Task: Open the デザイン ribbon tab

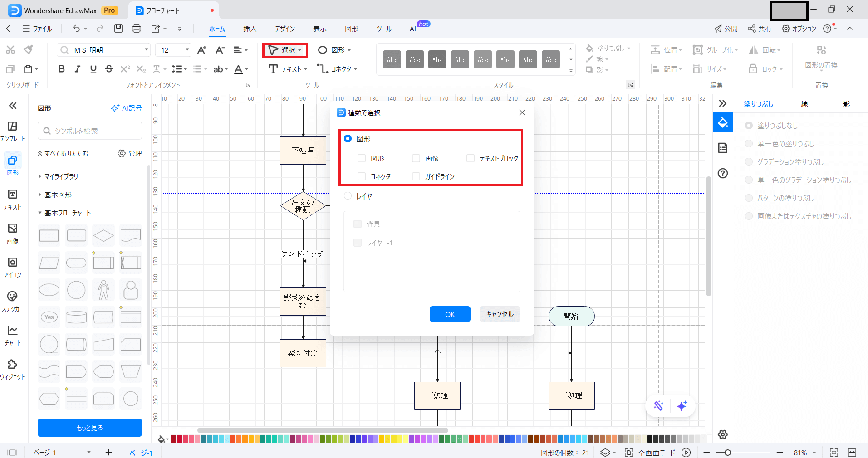Action: [x=285, y=29]
